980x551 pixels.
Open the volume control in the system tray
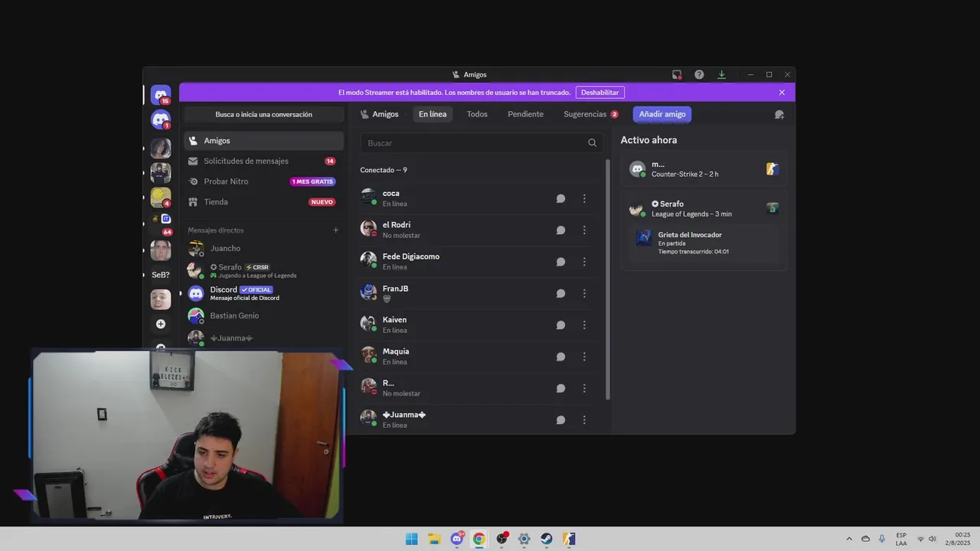tap(933, 539)
